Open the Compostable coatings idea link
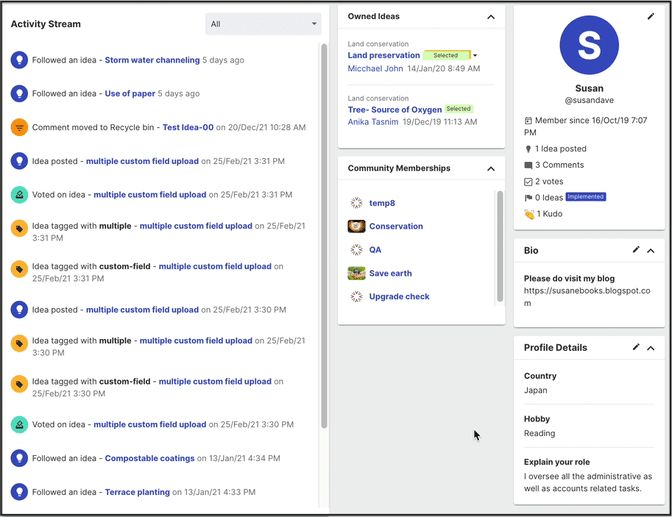The width and height of the screenshot is (672, 517). (150, 458)
